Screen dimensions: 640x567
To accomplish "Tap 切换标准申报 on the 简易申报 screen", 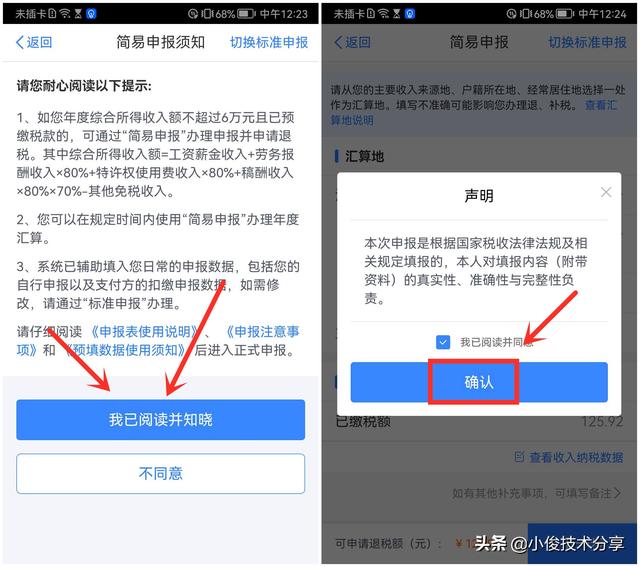I will point(587,42).
